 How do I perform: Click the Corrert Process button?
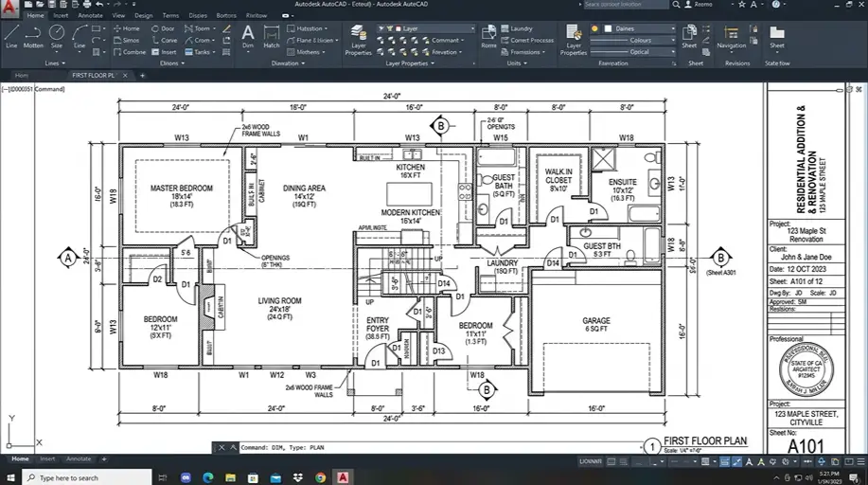click(527, 40)
